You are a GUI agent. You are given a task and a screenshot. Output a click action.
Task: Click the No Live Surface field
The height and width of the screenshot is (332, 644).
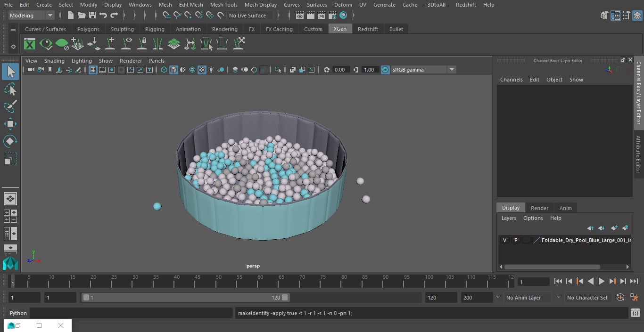[249, 16]
